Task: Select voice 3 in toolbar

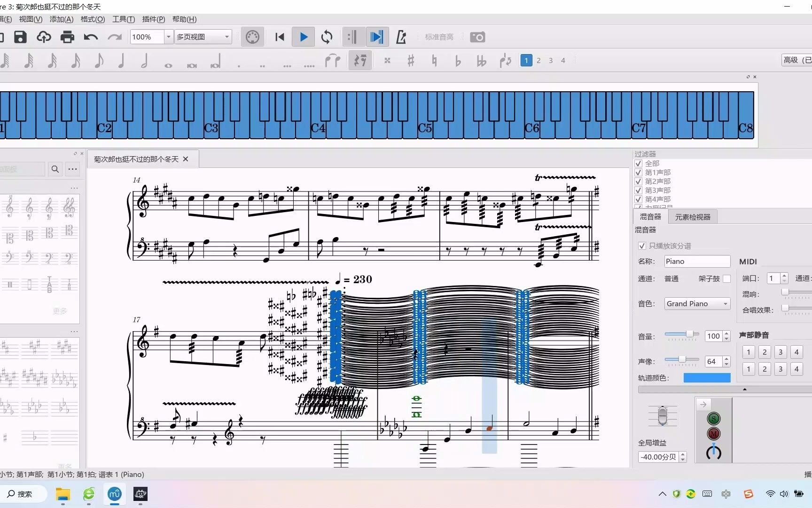Action: tap(551, 60)
